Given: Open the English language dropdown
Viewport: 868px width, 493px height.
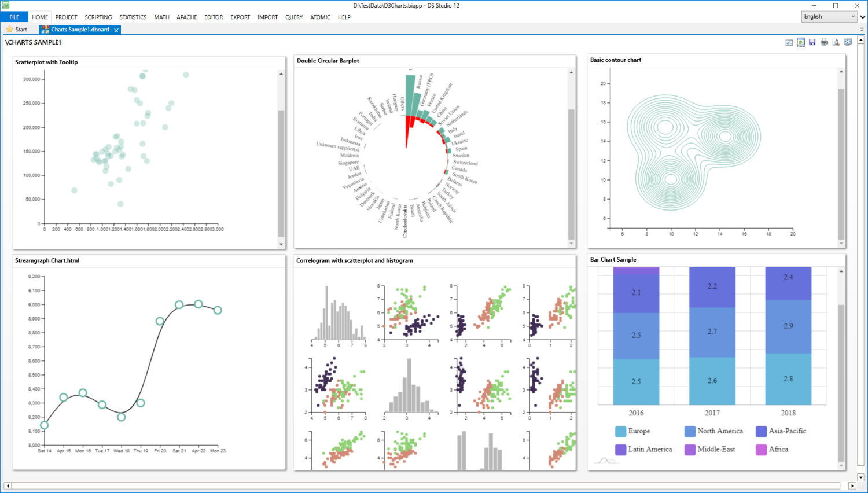Looking at the screenshot, I should tap(854, 16).
